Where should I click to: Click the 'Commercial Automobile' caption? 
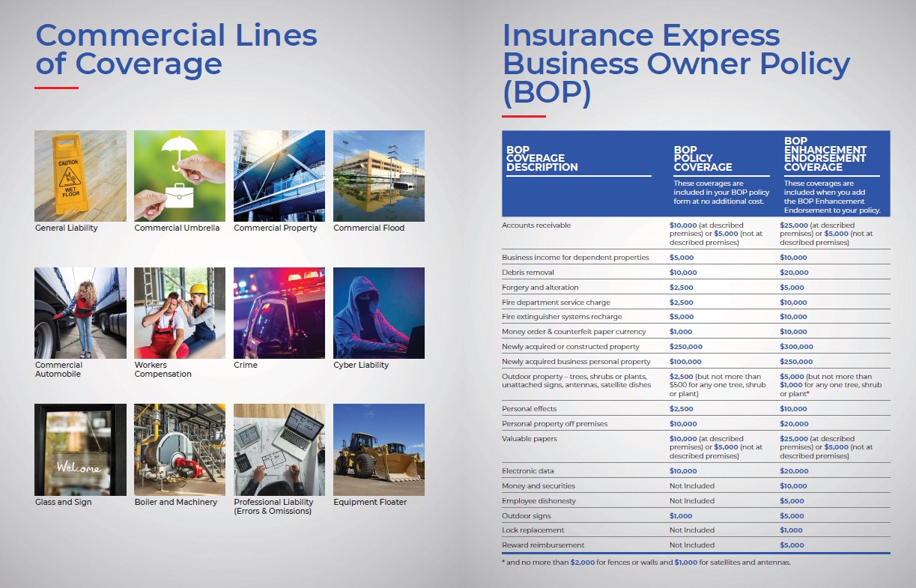(x=58, y=369)
